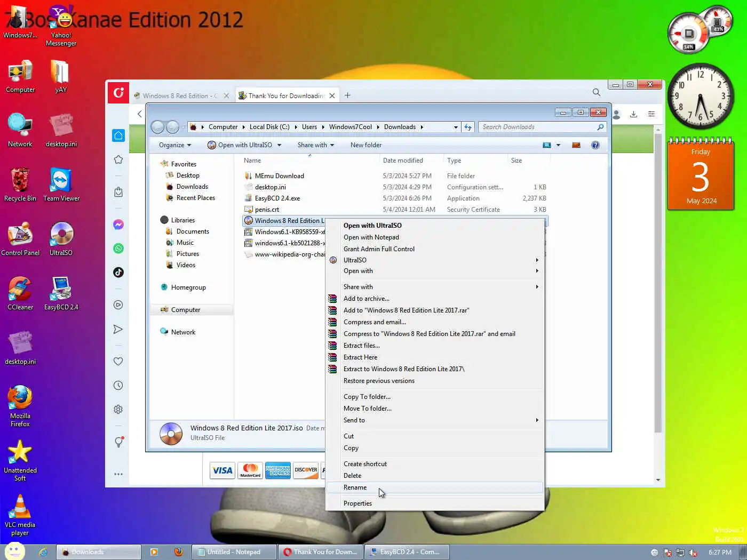Choose Rename from context menu
The height and width of the screenshot is (560, 747).
pos(435,487)
